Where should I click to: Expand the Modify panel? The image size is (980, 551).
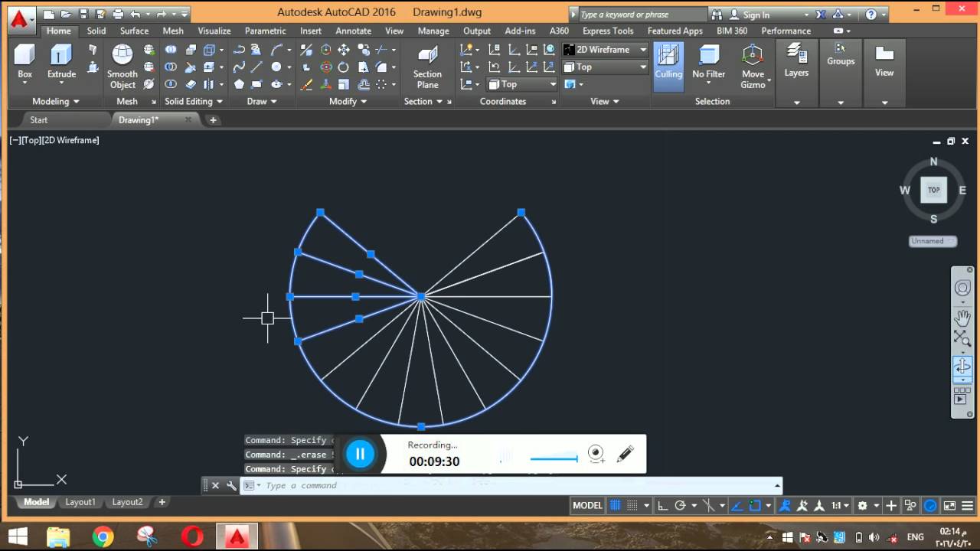pos(348,101)
